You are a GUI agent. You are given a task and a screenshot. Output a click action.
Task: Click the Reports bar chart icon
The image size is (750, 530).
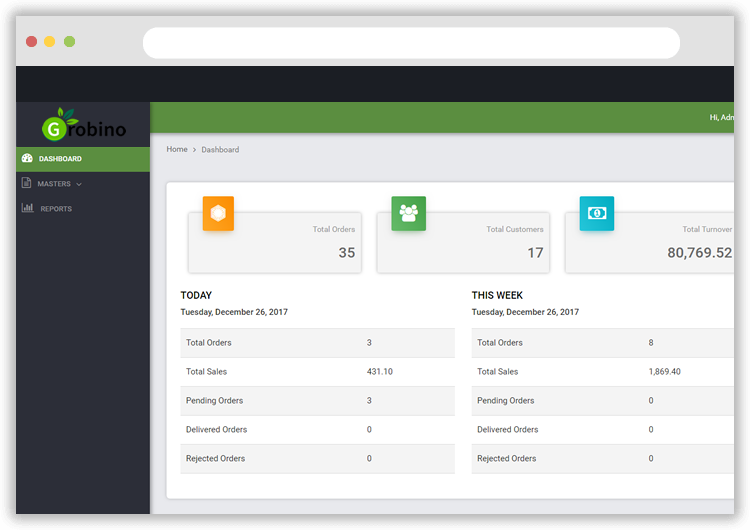click(27, 208)
